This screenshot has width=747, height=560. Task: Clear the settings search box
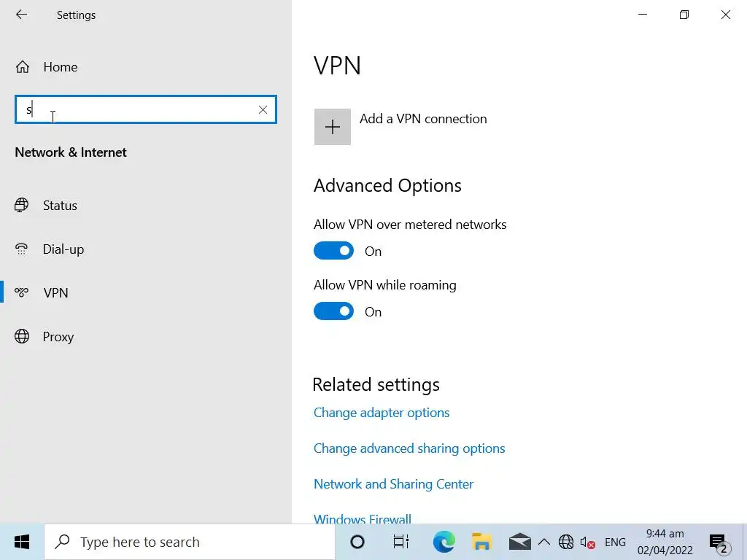[263, 109]
